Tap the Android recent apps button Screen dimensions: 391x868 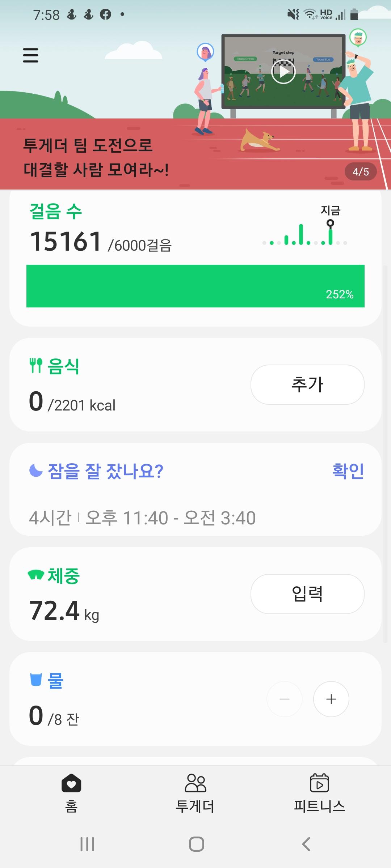87,844
